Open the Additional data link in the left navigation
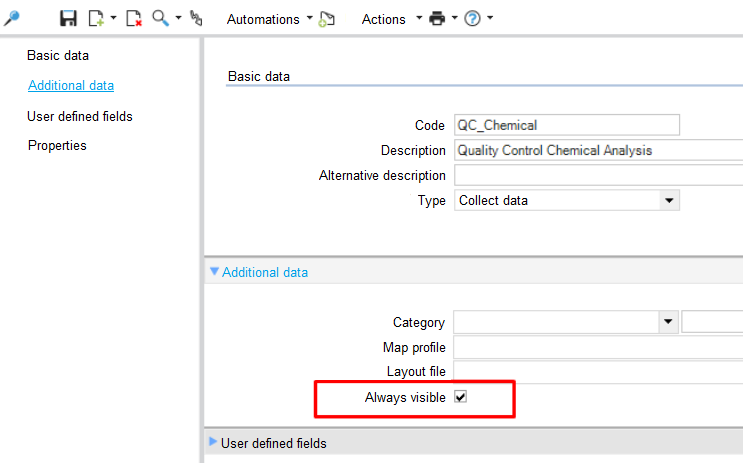743x463 pixels. coord(71,85)
